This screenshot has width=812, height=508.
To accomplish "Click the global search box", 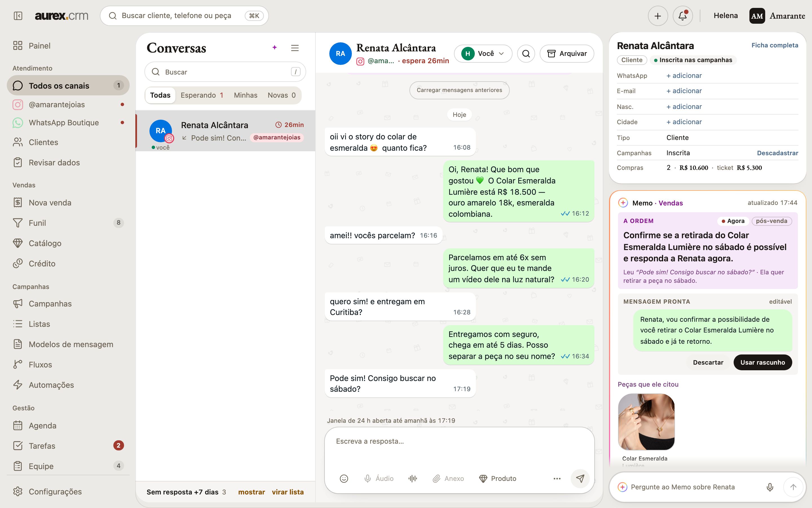I will pos(184,16).
